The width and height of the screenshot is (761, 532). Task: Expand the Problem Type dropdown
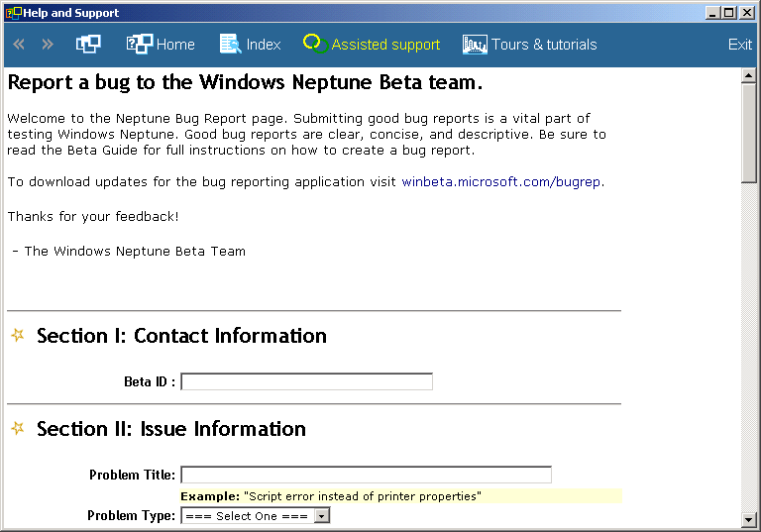pyautogui.click(x=322, y=515)
